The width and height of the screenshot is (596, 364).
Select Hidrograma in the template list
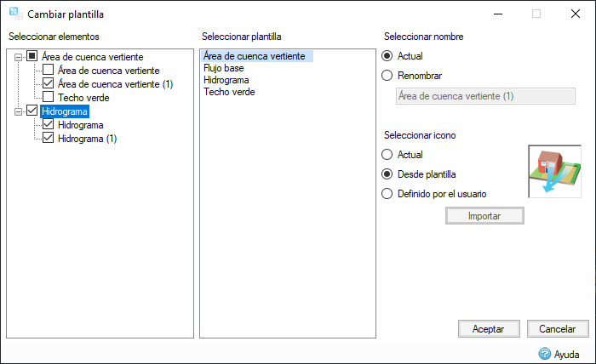(226, 80)
